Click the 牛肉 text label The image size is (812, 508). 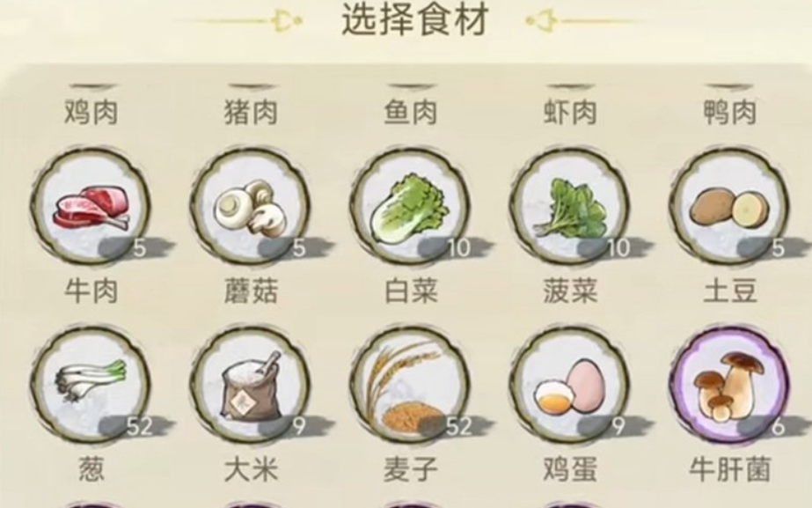click(x=91, y=291)
